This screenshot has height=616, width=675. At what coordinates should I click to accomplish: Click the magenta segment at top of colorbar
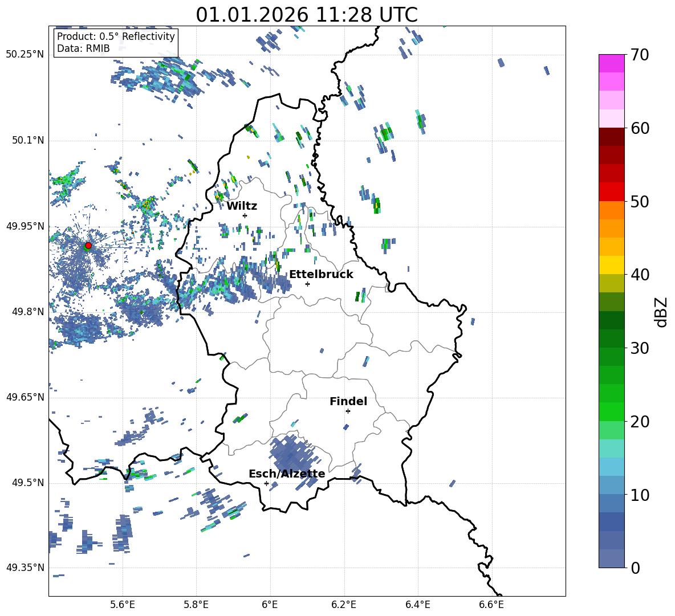(x=611, y=63)
